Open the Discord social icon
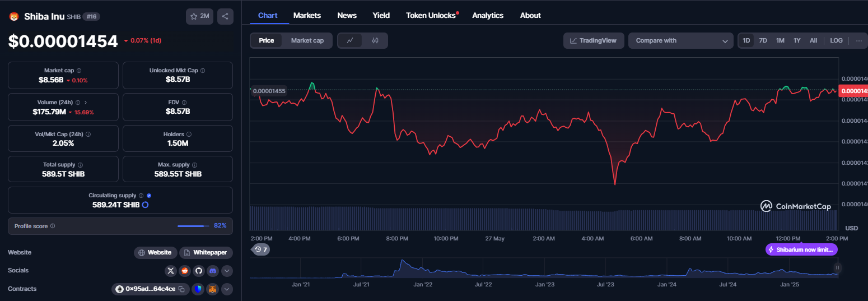The width and height of the screenshot is (868, 301). [x=213, y=271]
